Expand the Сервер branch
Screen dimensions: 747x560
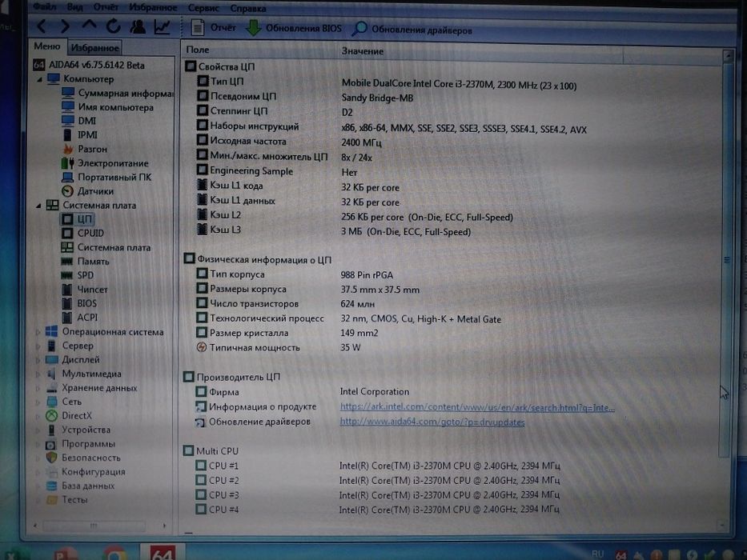point(38,346)
